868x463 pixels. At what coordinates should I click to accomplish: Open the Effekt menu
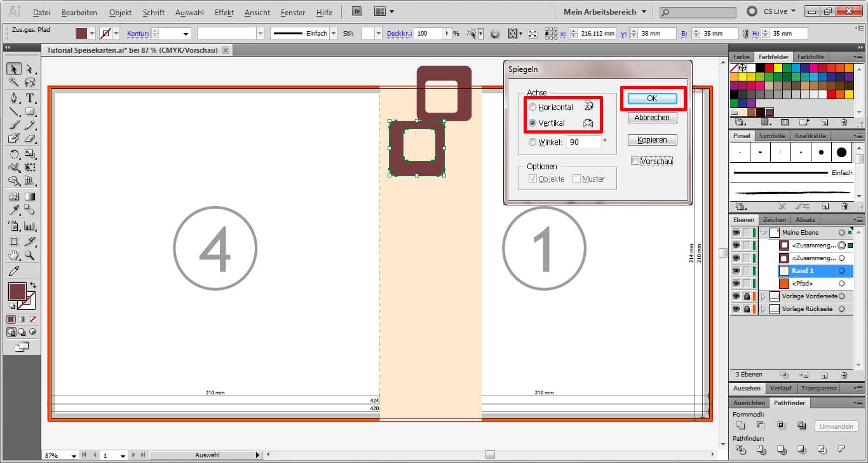point(224,12)
